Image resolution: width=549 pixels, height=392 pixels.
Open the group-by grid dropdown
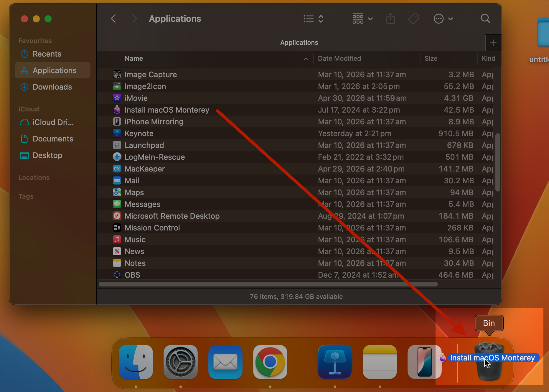point(363,19)
